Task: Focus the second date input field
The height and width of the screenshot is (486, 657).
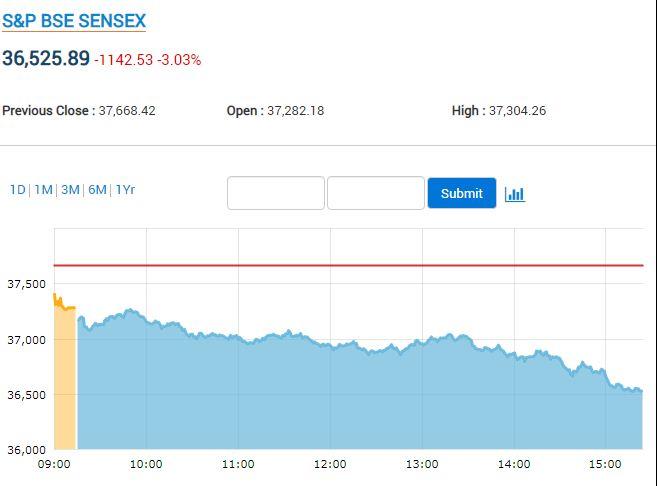Action: [376, 193]
